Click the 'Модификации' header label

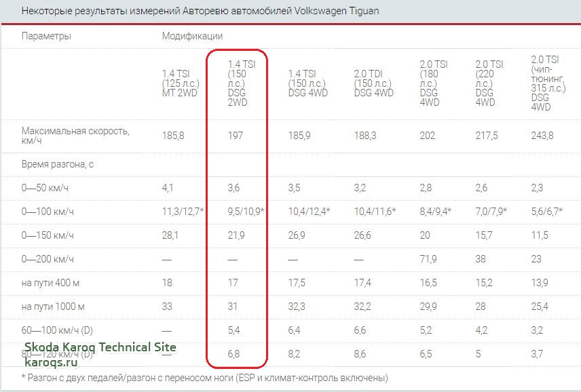(192, 36)
